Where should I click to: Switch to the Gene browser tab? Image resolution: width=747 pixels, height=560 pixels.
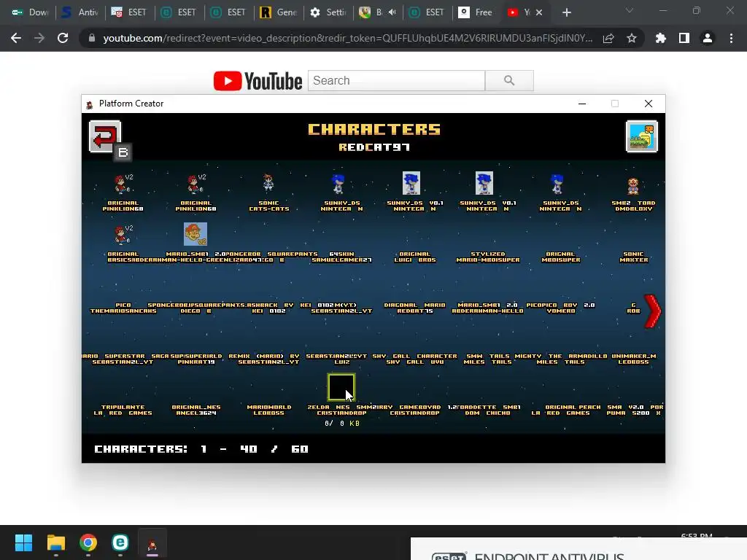pos(279,12)
